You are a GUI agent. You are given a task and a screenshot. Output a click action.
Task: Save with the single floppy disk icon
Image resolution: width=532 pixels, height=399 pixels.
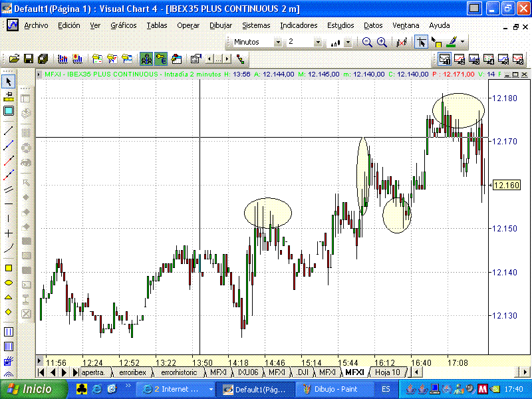[x=29, y=59]
